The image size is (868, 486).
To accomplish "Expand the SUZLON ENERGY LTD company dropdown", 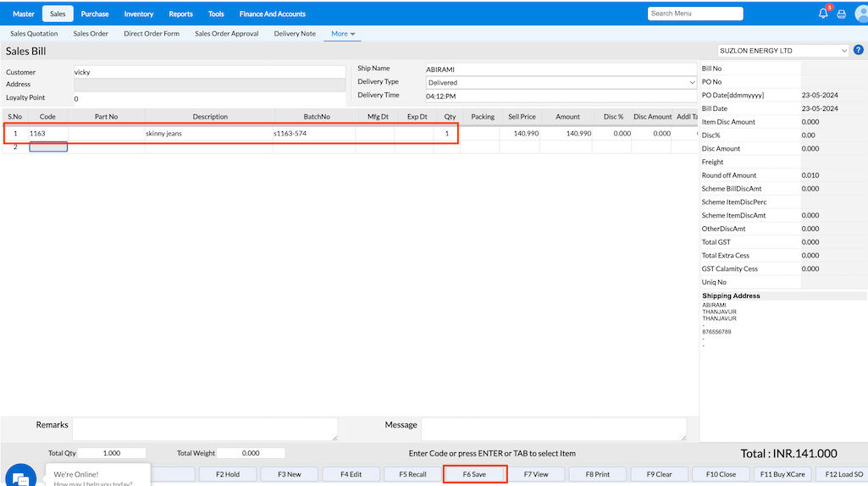I will coord(782,51).
